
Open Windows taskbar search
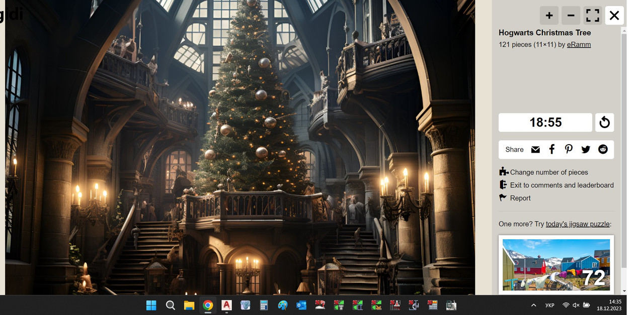[170, 305]
